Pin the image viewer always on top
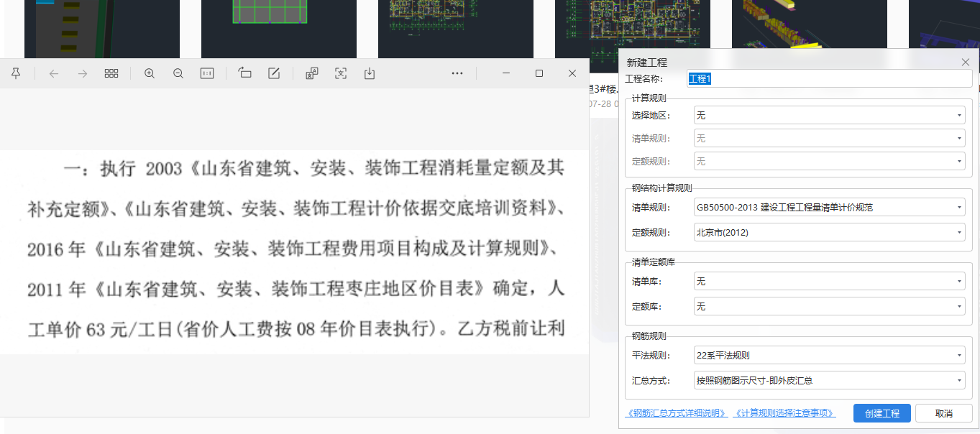Screen dimensions: 980x434 [16, 73]
